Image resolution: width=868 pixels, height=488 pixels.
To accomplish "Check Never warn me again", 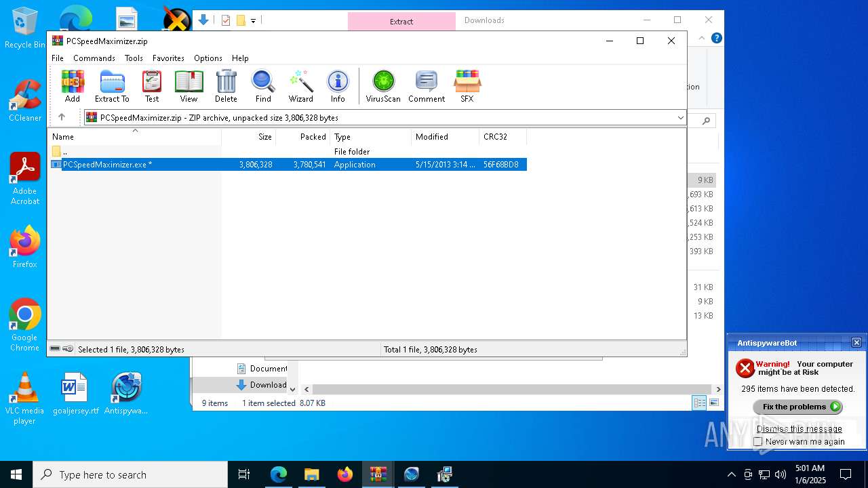I will pos(758,441).
